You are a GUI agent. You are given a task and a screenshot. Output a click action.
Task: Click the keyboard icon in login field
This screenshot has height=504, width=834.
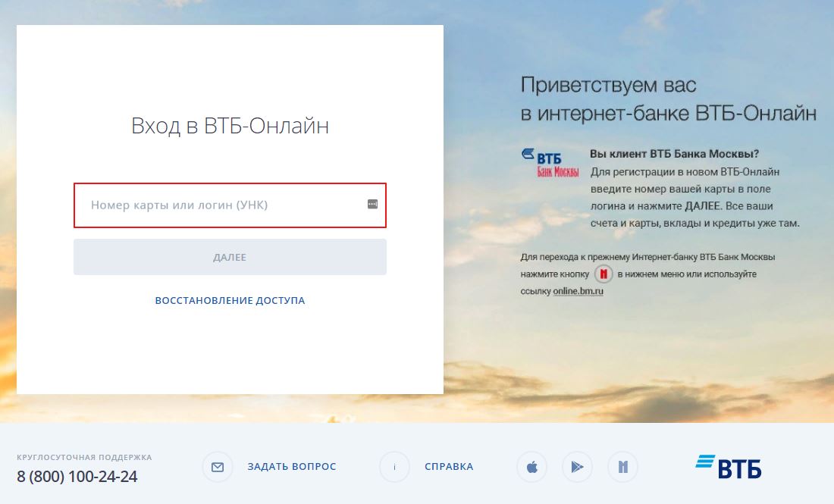[372, 204]
